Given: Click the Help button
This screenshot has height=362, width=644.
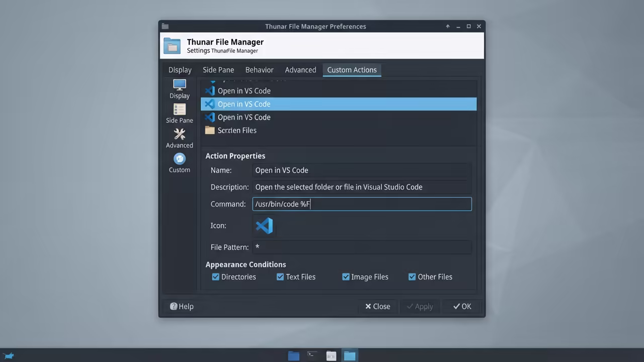Looking at the screenshot, I should 182,306.
